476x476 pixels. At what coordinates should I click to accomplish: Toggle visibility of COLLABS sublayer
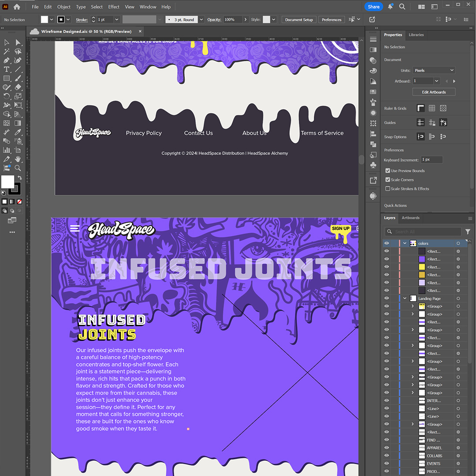click(x=387, y=456)
